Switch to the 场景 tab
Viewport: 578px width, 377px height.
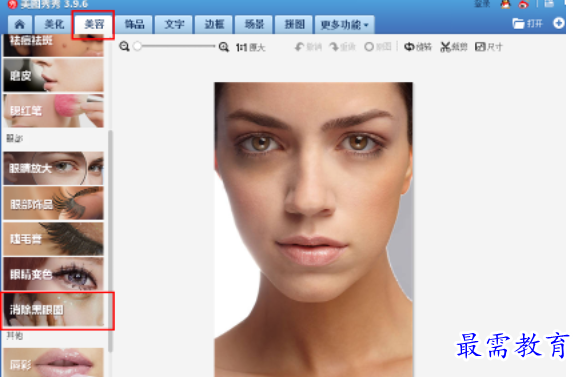tap(254, 24)
